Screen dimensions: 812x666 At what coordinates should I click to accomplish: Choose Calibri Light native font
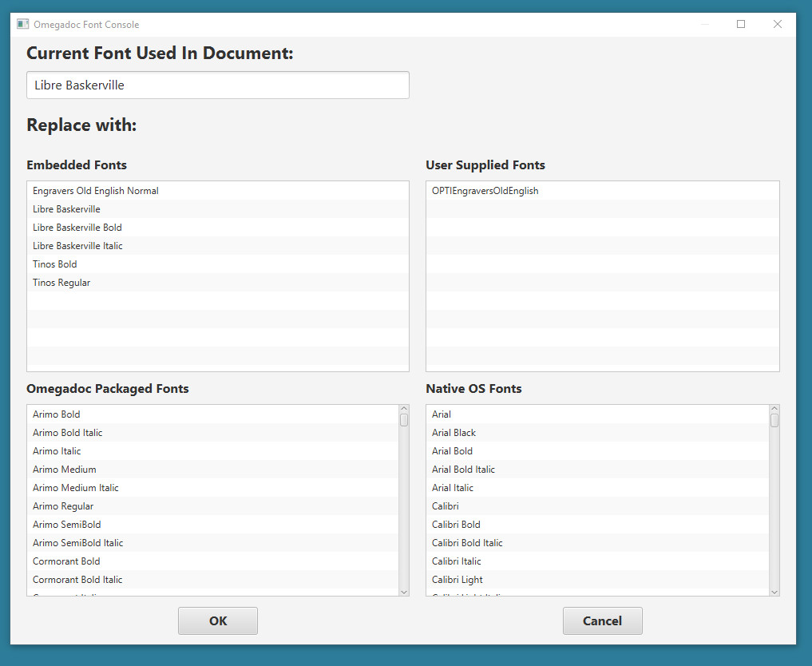[598, 580]
